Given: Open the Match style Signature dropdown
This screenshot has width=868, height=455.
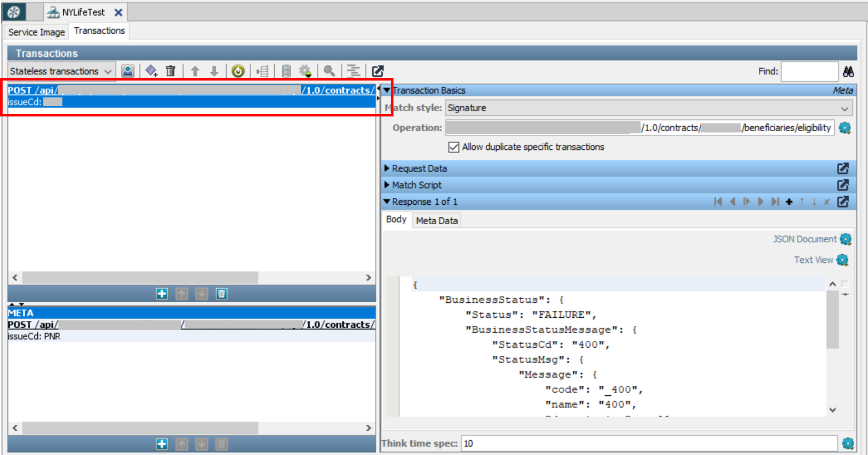Looking at the screenshot, I should tap(649, 108).
